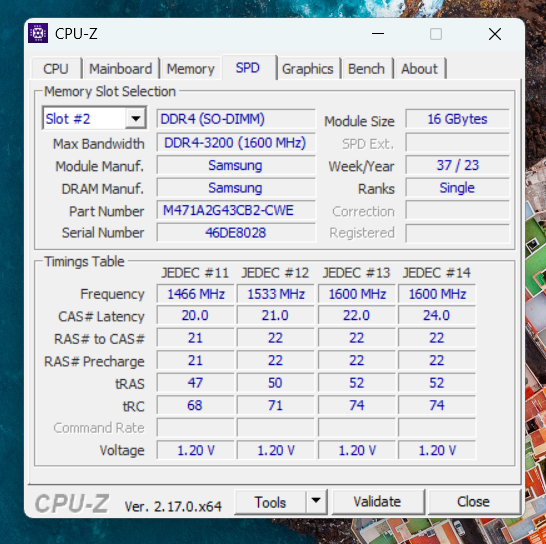
Task: Click the 1533 MHz frequency cell
Action: click(x=275, y=294)
